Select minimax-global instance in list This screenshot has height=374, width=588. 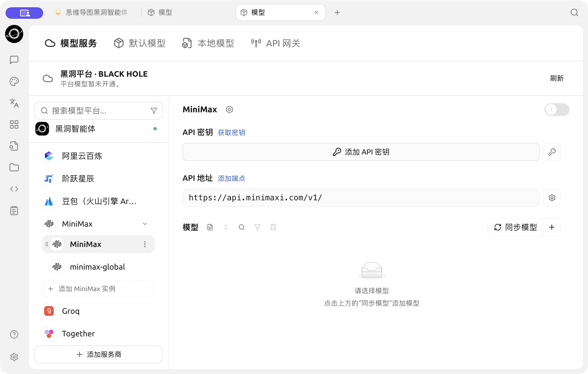98,267
